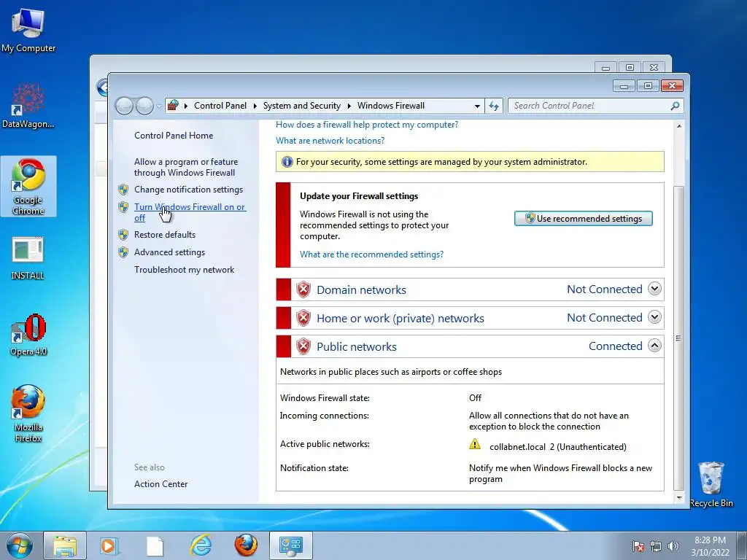747x560 pixels.
Task: Click the info icon in yellow notice
Action: point(287,162)
